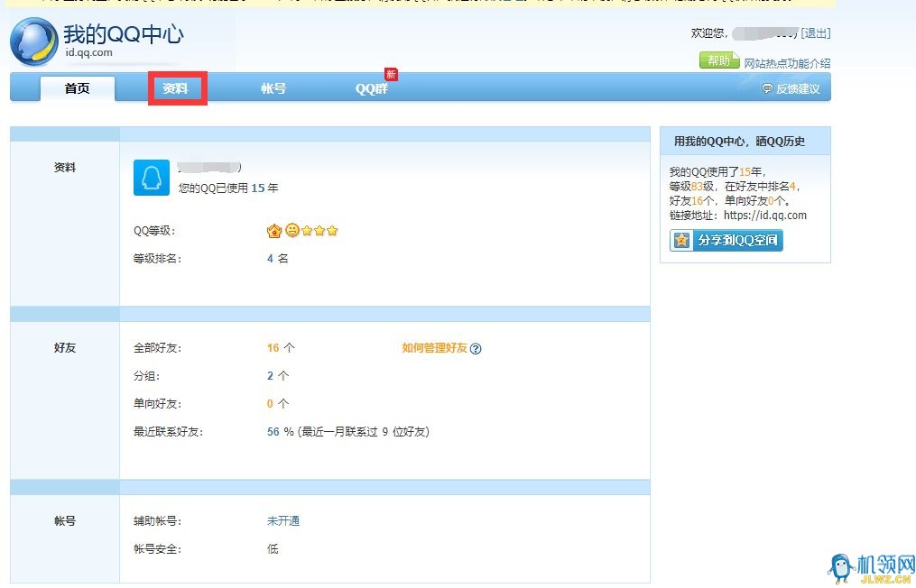Open the 资料 tab

[175, 88]
